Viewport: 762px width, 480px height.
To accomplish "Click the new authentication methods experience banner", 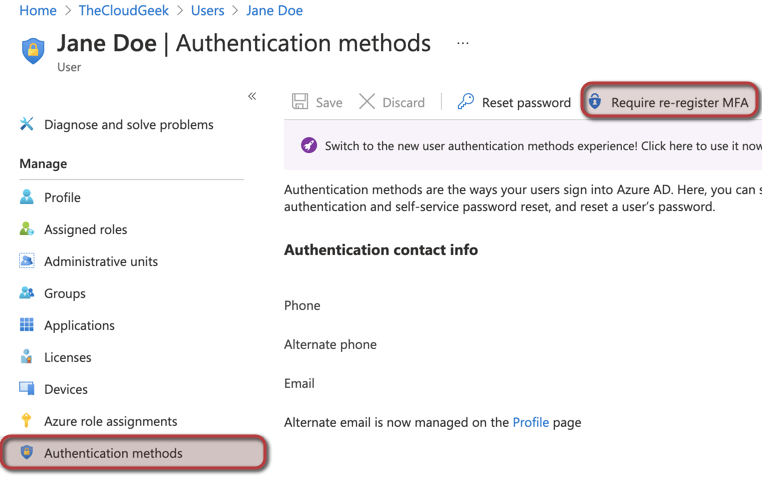I will click(540, 146).
